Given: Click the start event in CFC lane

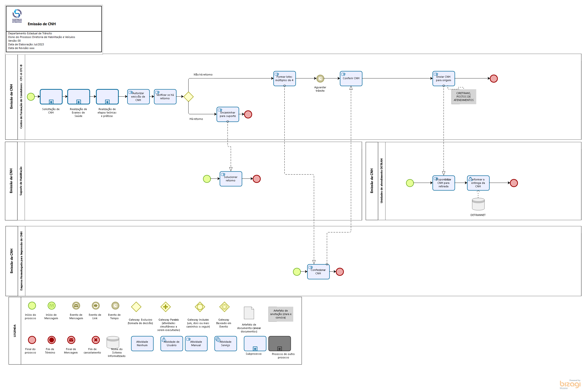Looking at the screenshot, I should coord(31,97).
